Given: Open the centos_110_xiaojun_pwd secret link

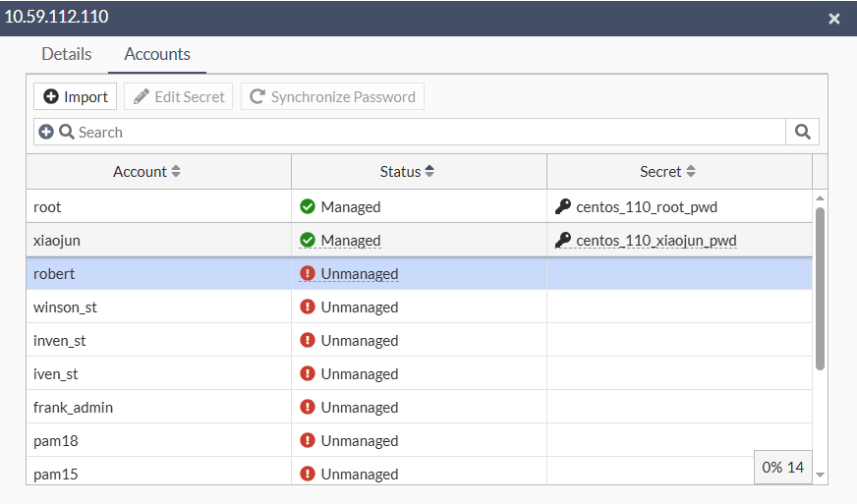Looking at the screenshot, I should 657,241.
